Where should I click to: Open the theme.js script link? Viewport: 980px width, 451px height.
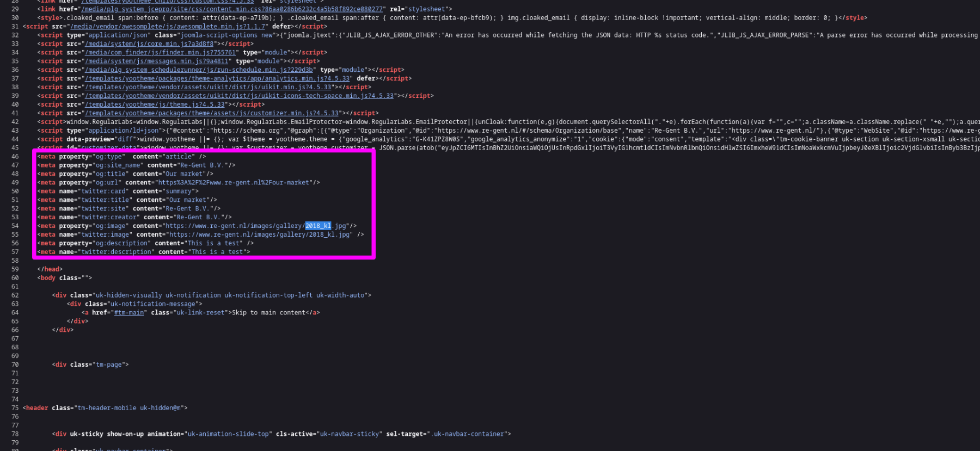(x=155, y=104)
